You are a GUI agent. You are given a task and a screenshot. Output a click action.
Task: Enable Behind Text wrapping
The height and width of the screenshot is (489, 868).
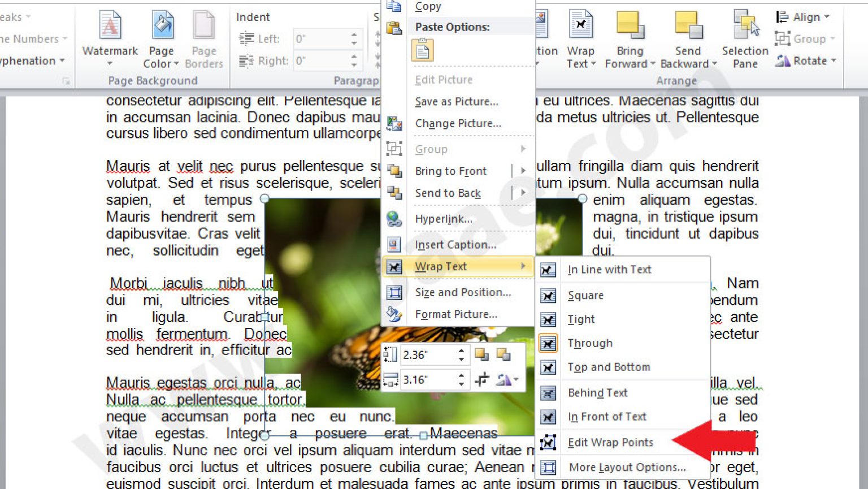pos(597,392)
